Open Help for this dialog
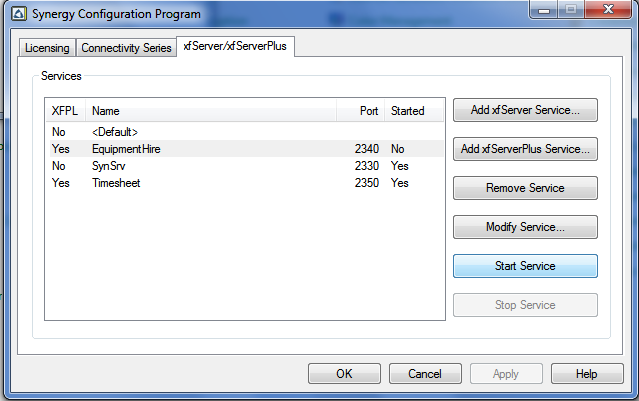The height and width of the screenshot is (401, 639). [x=587, y=374]
